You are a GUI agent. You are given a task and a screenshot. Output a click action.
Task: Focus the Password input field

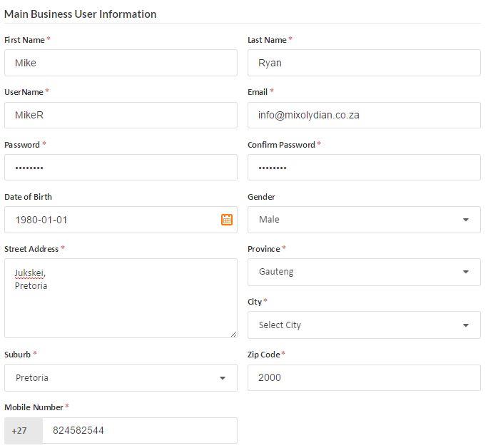(x=121, y=168)
